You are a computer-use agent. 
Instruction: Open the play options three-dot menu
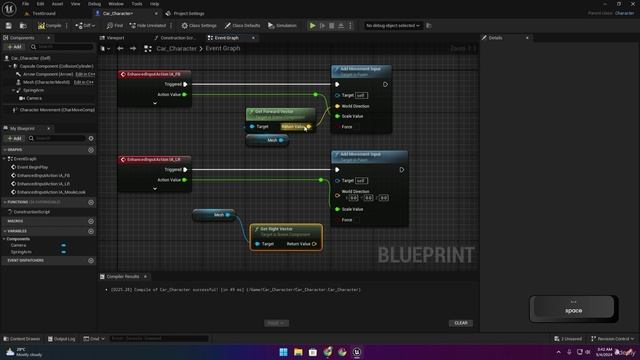350,25
